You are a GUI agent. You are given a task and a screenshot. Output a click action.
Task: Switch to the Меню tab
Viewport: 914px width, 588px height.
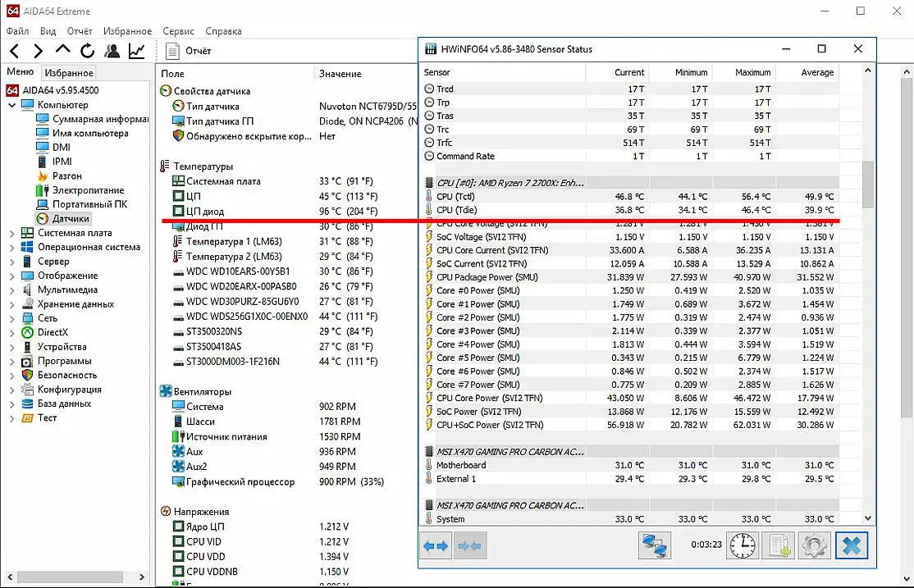coord(21,71)
